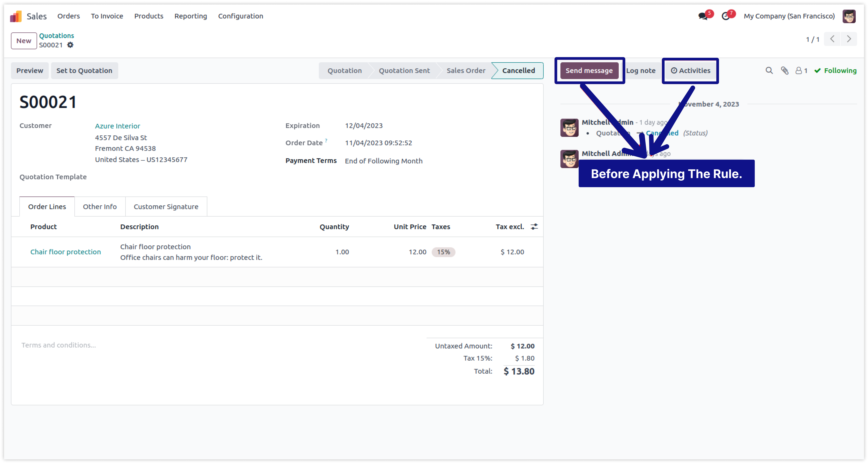Click the Product column header
This screenshot has height=463, width=868.
coord(43,227)
